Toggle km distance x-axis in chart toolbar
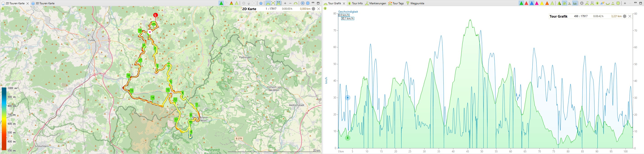 [575, 3]
